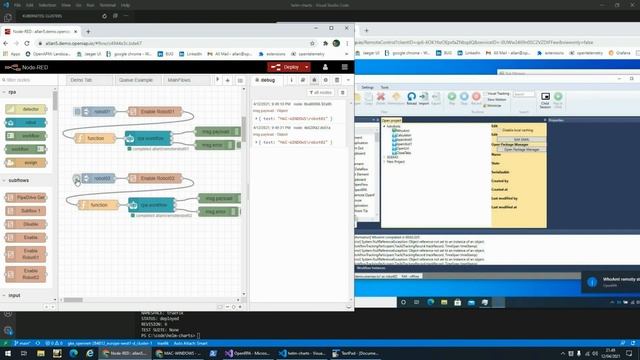Click the Import icon in OpenRPA ribbon

[424, 99]
